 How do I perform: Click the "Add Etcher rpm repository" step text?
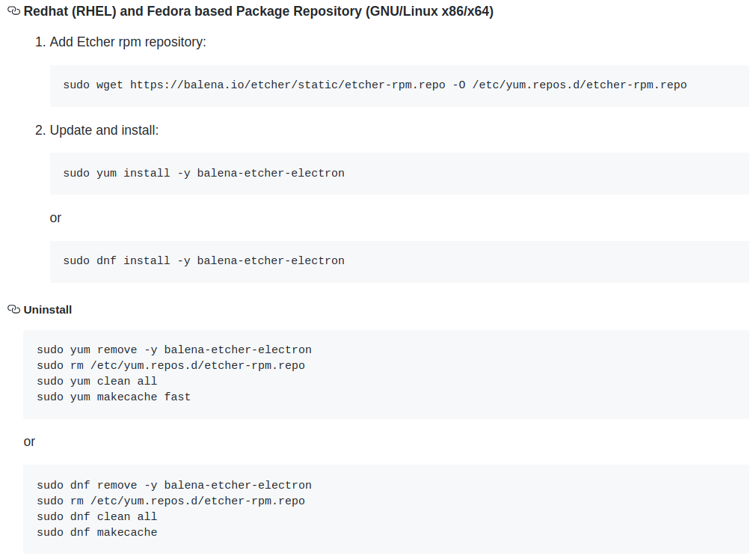point(127,42)
